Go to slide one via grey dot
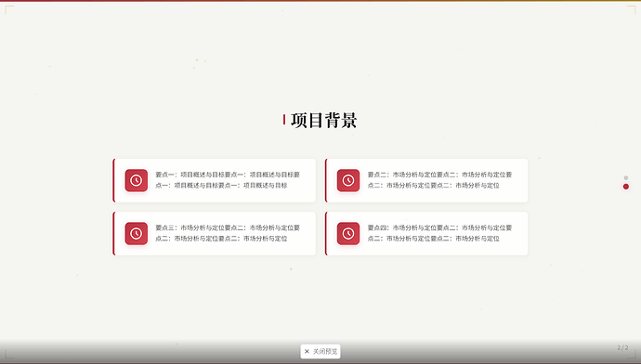The image size is (641, 364). click(x=626, y=177)
